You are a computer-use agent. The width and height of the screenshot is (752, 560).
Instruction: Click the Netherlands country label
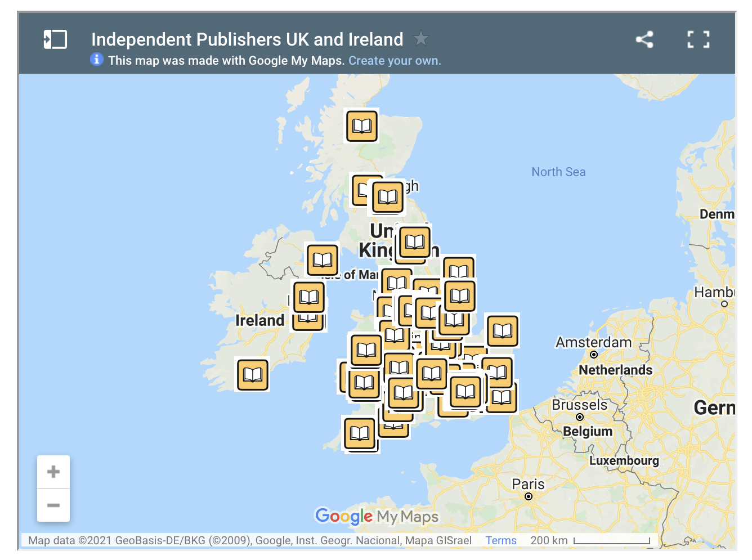pyautogui.click(x=616, y=370)
